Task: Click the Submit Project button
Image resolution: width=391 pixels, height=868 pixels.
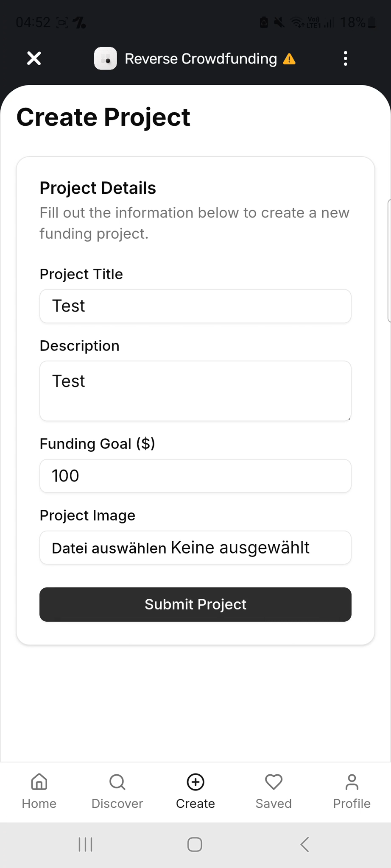Action: [195, 604]
